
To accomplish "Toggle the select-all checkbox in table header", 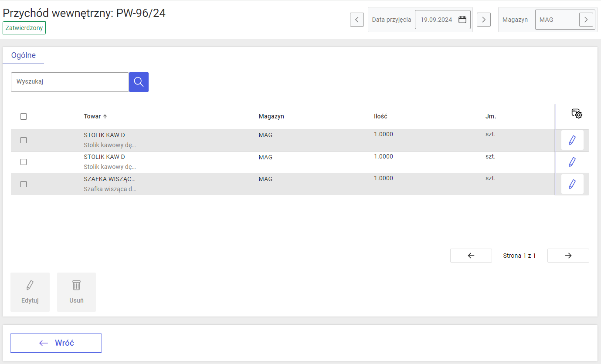I will 24,116.
